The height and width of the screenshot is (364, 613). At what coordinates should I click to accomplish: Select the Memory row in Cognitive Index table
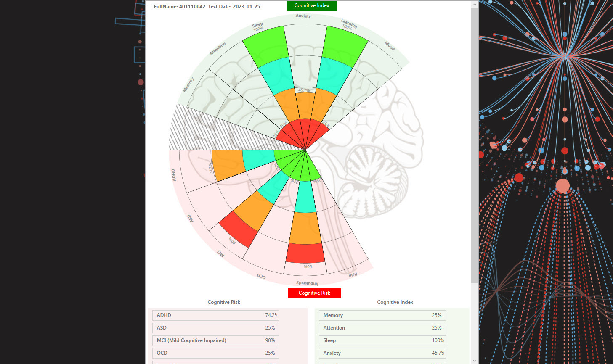click(382, 315)
